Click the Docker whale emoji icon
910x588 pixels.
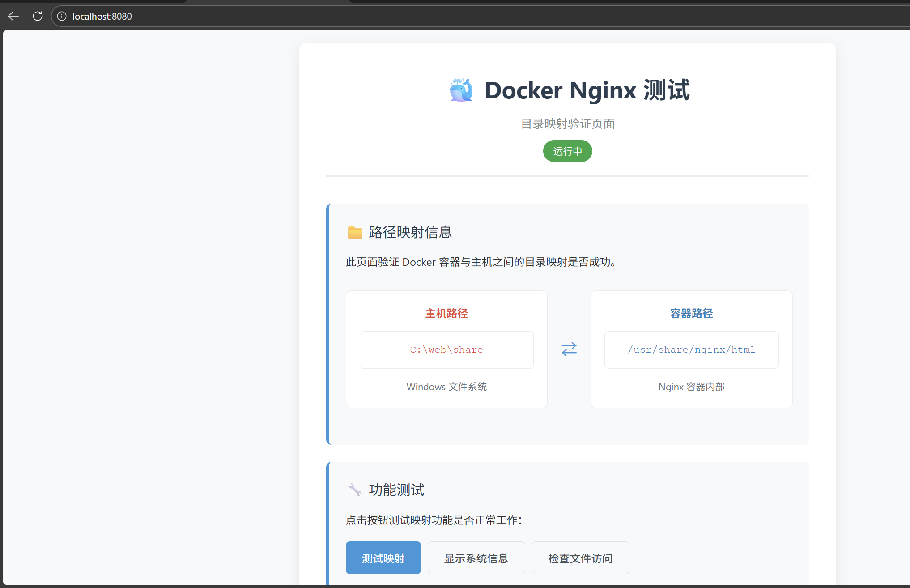(x=461, y=90)
